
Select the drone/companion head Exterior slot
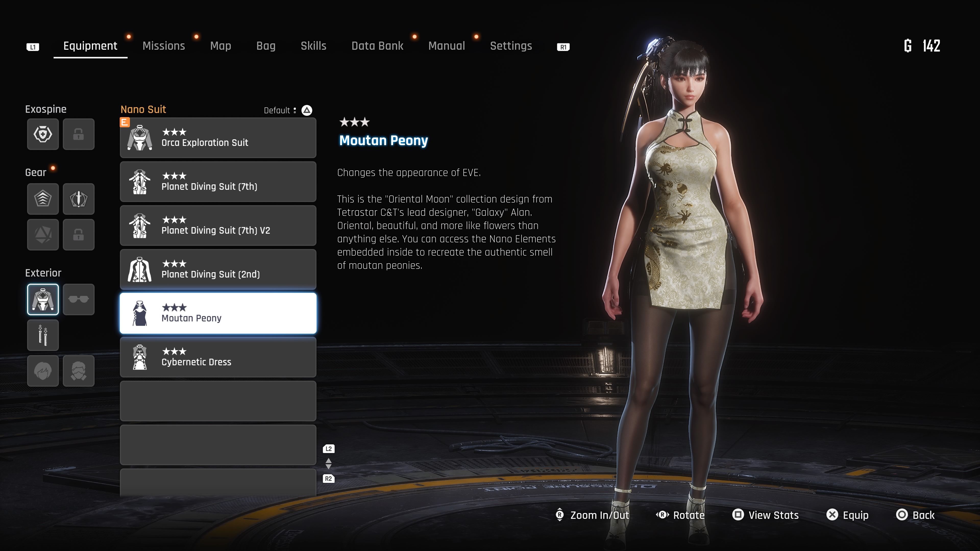pyautogui.click(x=78, y=371)
